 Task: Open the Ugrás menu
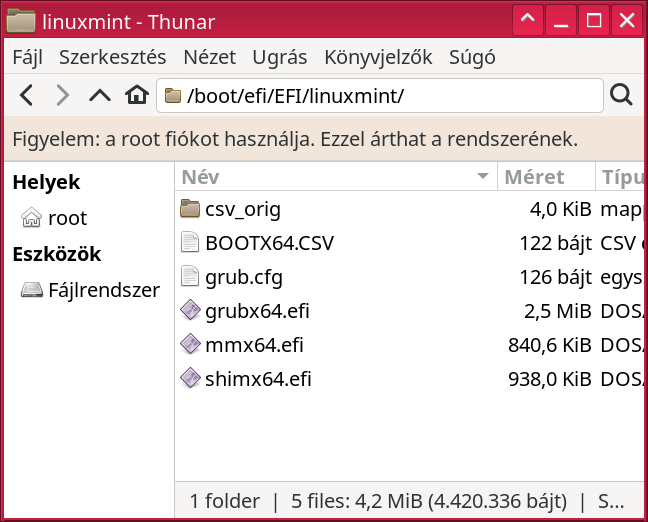280,57
